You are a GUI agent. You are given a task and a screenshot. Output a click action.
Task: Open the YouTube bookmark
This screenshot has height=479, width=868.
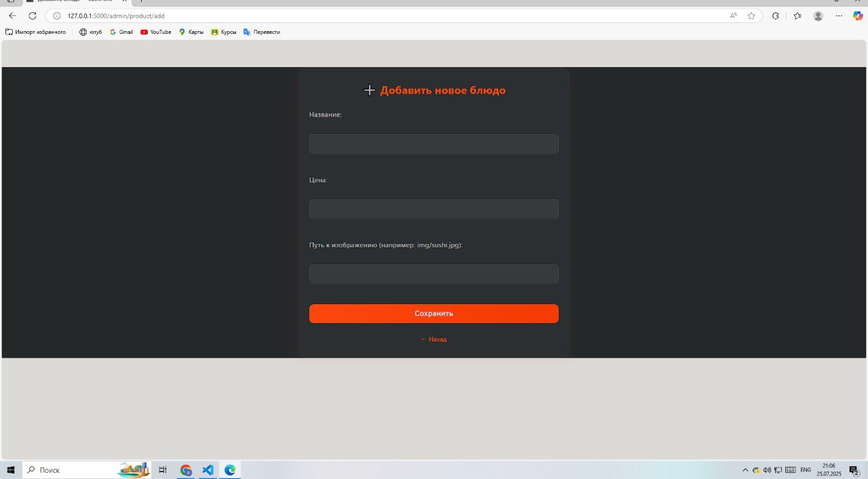pyautogui.click(x=156, y=32)
